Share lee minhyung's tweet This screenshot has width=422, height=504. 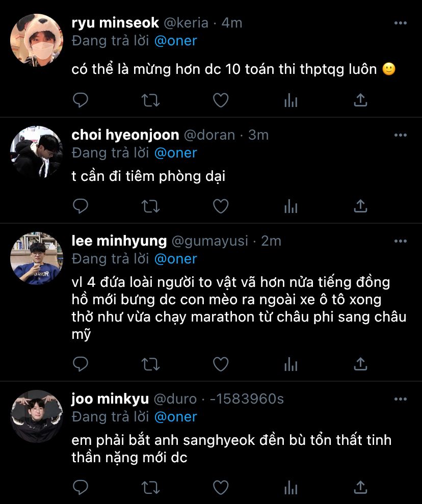pyautogui.click(x=360, y=364)
